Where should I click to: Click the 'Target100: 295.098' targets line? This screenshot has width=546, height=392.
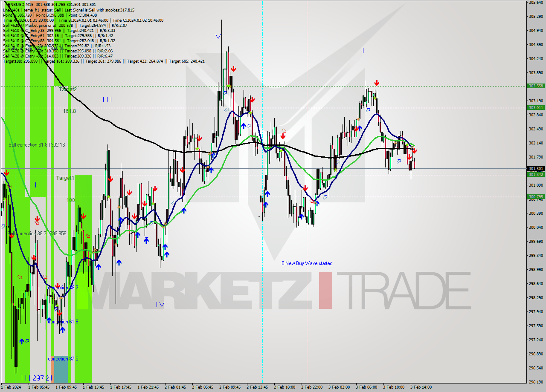coord(104,61)
